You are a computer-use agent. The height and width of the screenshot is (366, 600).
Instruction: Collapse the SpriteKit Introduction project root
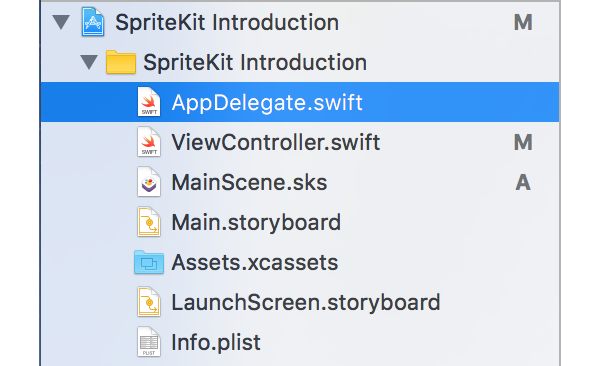point(61,22)
